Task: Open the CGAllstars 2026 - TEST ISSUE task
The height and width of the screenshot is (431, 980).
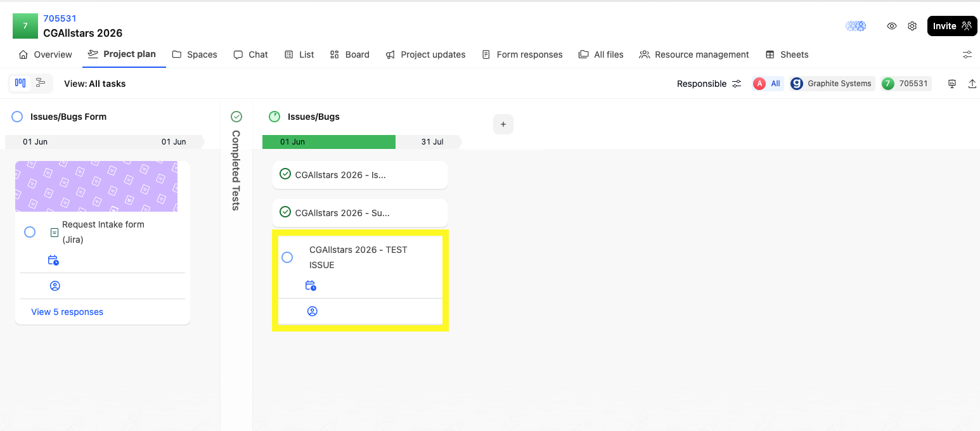Action: click(x=358, y=257)
